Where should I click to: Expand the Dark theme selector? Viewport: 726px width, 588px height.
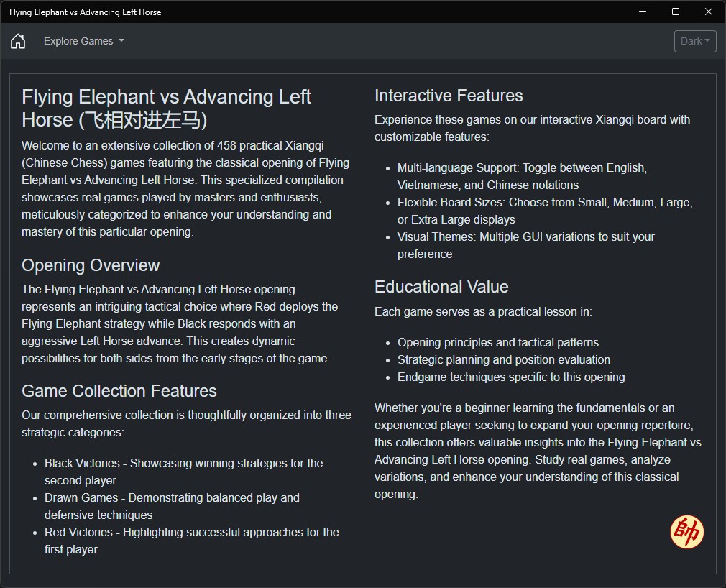click(x=695, y=41)
